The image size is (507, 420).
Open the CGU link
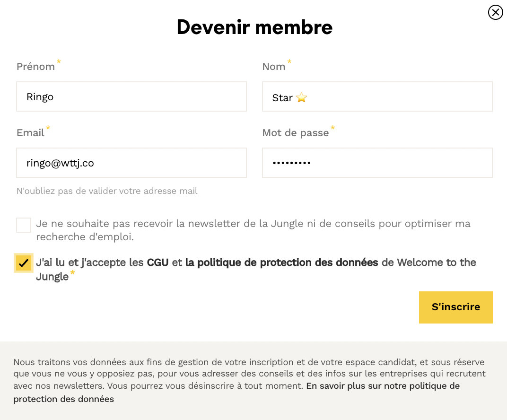coord(157,262)
